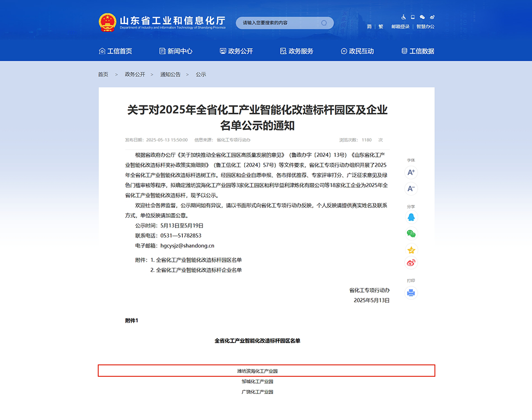Viewport: 532px width, 420px height.
Task: Click the view count 1180
Action: (x=366, y=140)
